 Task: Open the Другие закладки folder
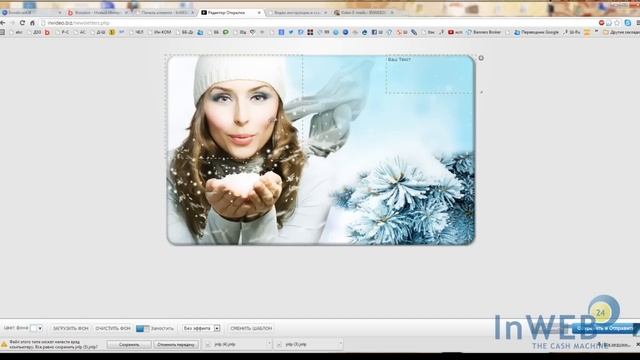[x=621, y=32]
